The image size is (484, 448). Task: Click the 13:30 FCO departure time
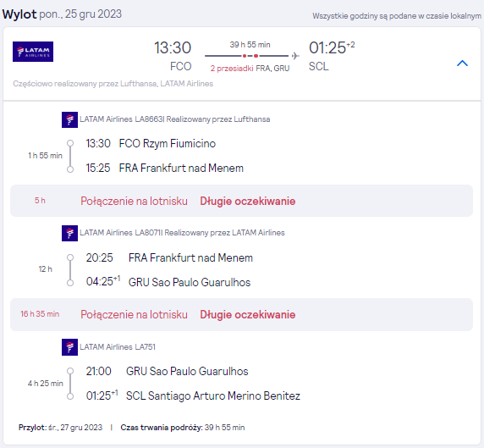click(173, 48)
